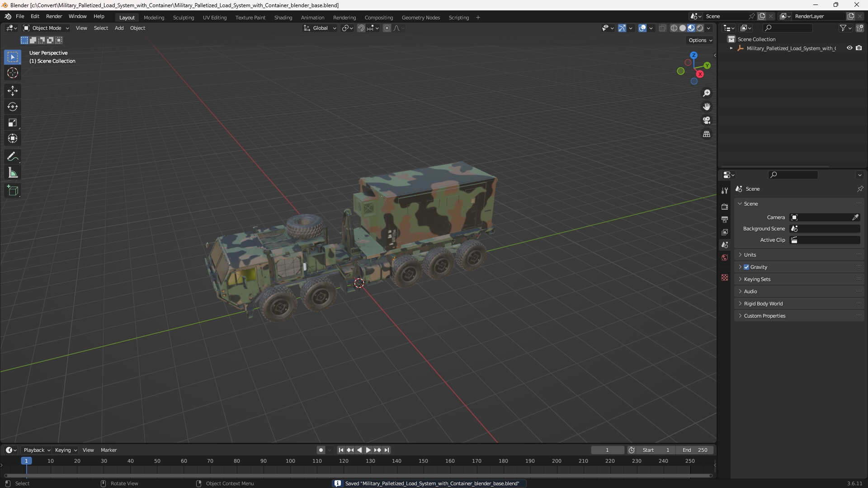The height and width of the screenshot is (488, 868).
Task: Expand the Units panel
Action: coord(799,255)
